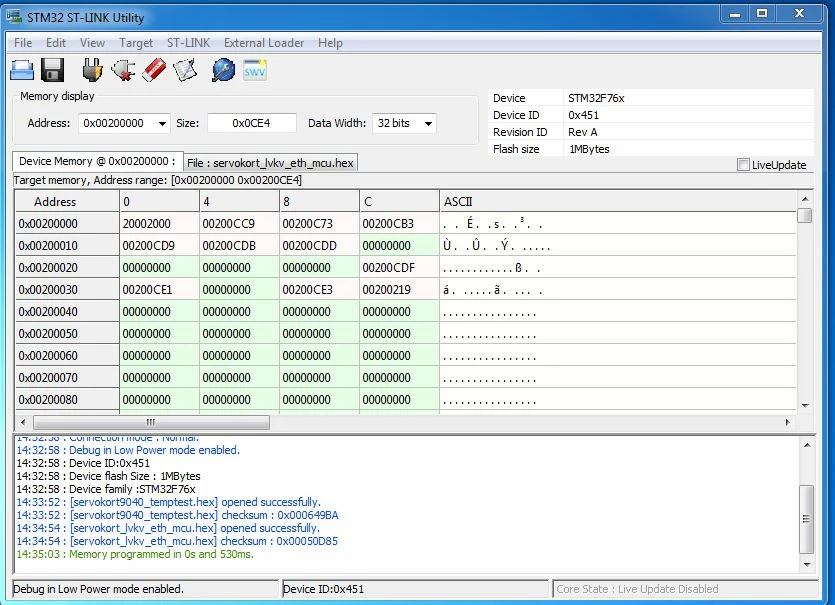The width and height of the screenshot is (835, 605).
Task: Enable the LiveUpdate checkbox
Action: pos(743,165)
